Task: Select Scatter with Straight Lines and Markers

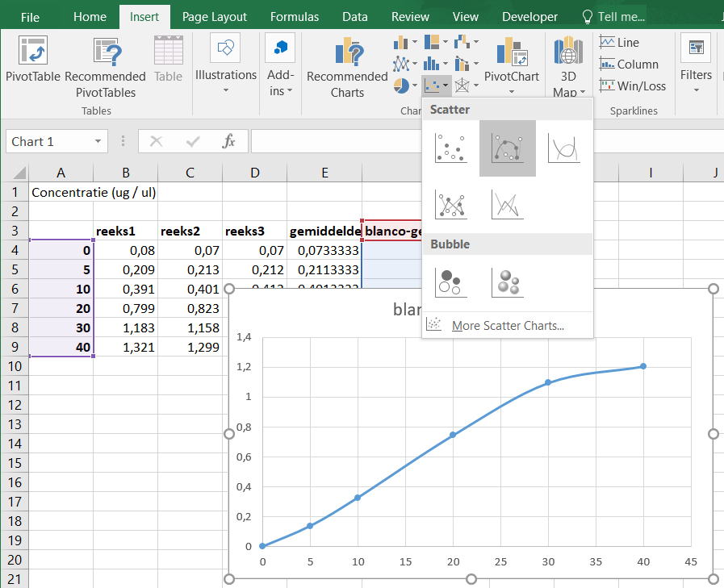Action: (450, 205)
